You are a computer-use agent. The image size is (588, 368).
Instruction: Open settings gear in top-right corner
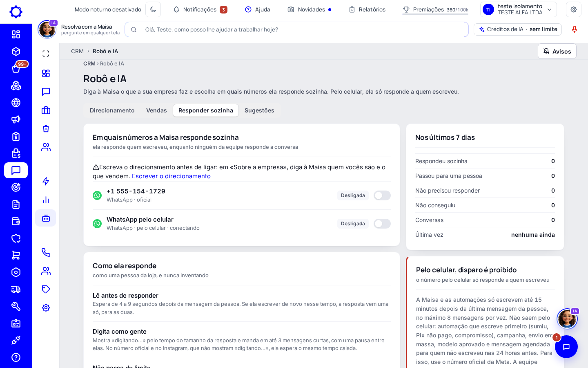point(574,9)
